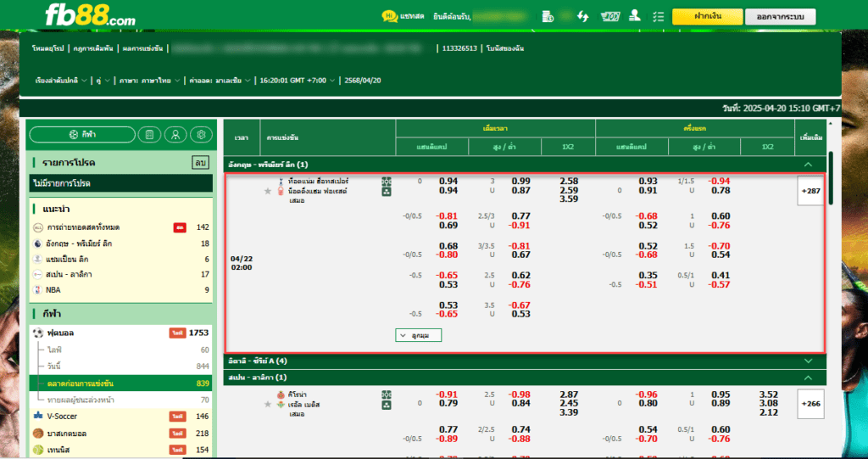Expand the อิตาลี - ซีรีย์ A (4) section

808,361
